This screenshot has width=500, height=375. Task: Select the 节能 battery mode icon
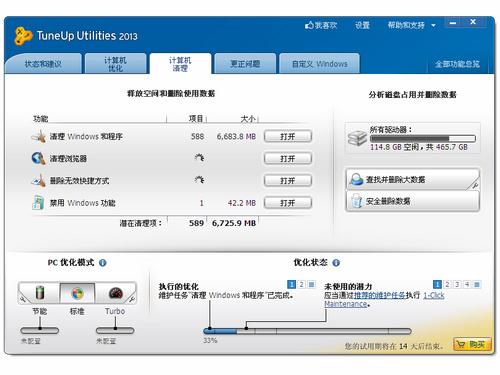tap(40, 293)
